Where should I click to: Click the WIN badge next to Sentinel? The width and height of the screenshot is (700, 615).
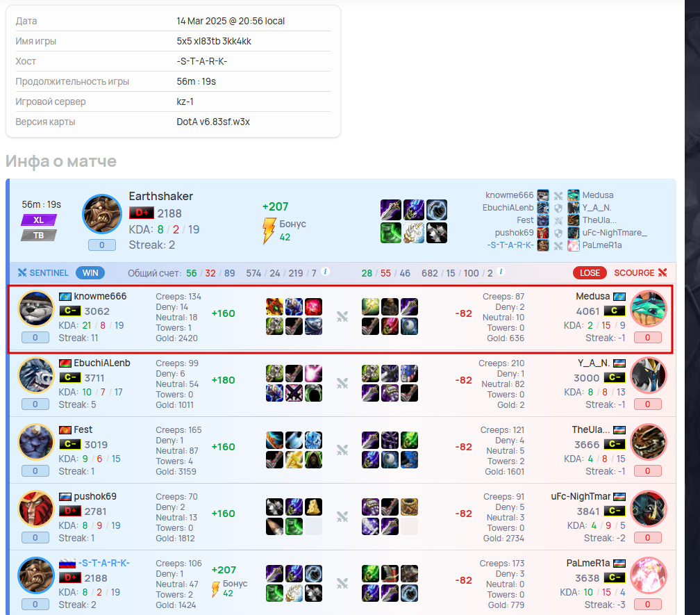[90, 273]
